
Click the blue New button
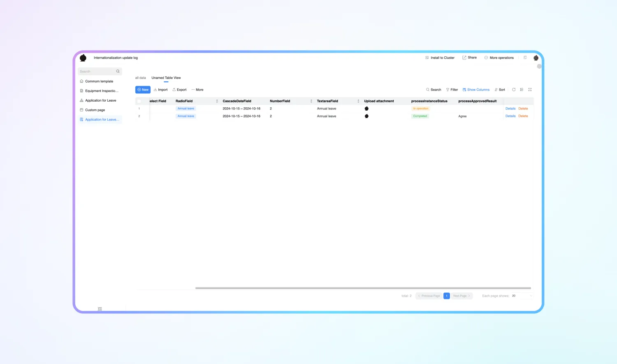(x=143, y=90)
